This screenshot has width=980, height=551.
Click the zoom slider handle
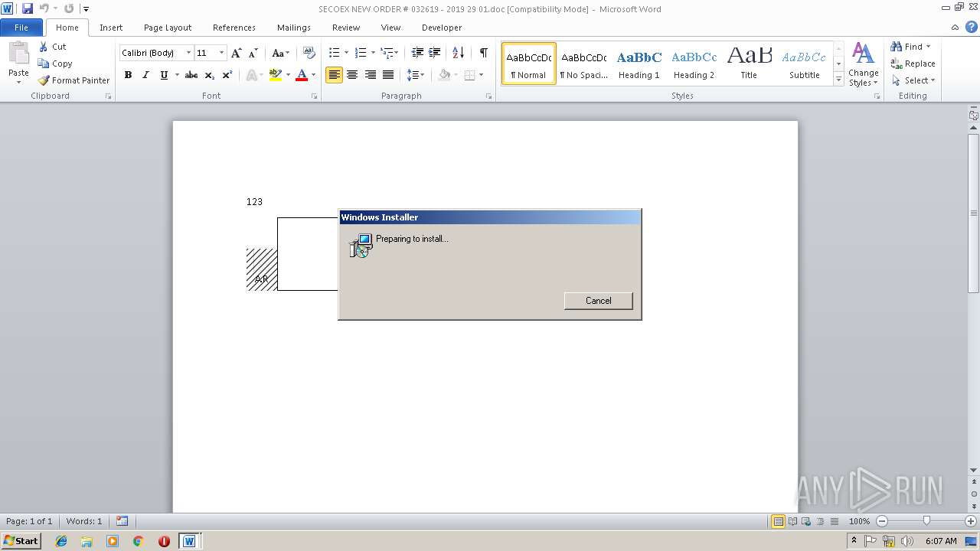(x=926, y=521)
